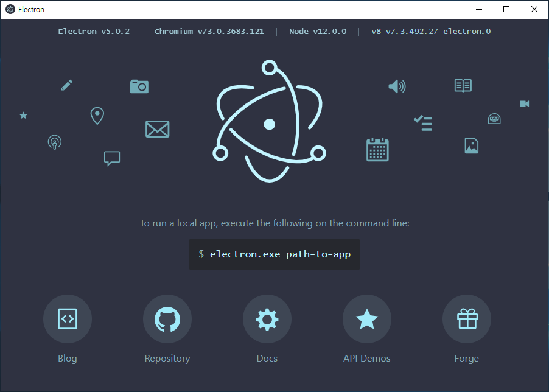The image size is (549, 392).
Task: Click the speech bubble chat icon
Action: [x=112, y=158]
